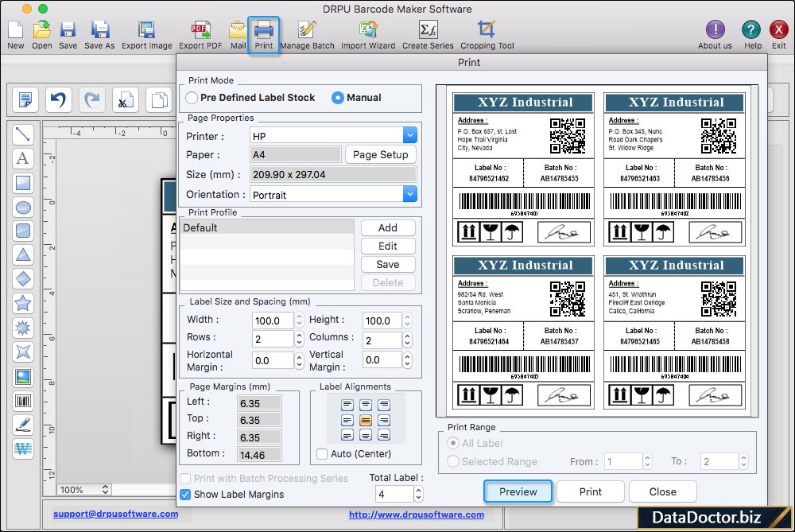Select the Default print profile row

tap(267, 227)
